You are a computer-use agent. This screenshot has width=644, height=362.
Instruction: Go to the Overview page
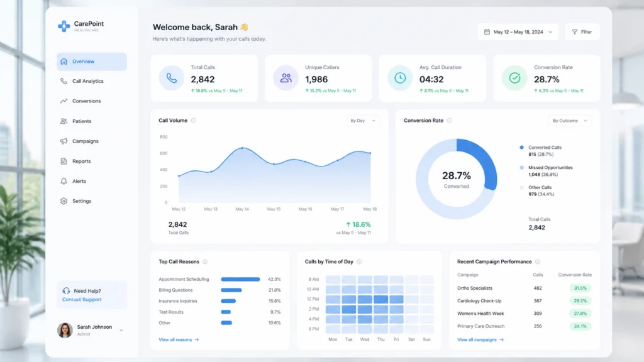pyautogui.click(x=92, y=62)
